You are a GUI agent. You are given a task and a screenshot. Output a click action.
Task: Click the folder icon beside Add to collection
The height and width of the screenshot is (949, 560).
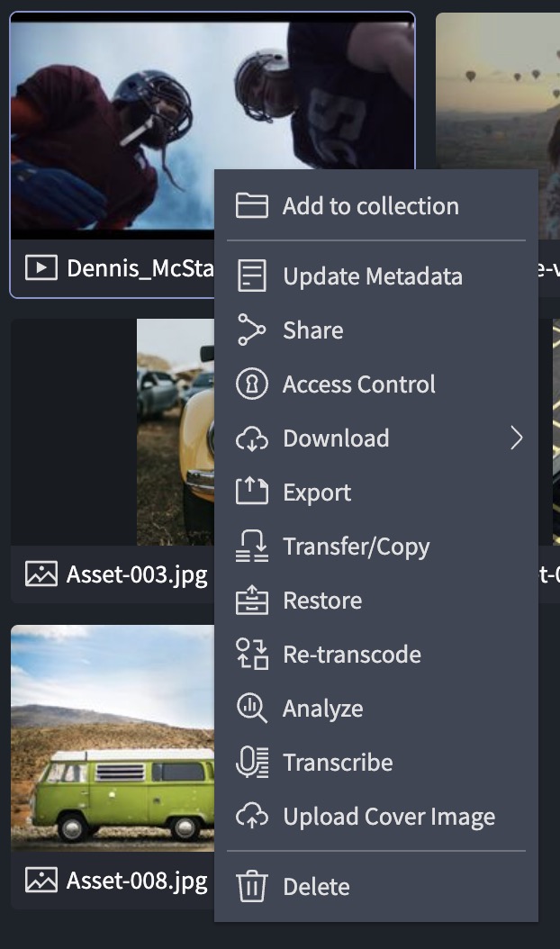(252, 206)
